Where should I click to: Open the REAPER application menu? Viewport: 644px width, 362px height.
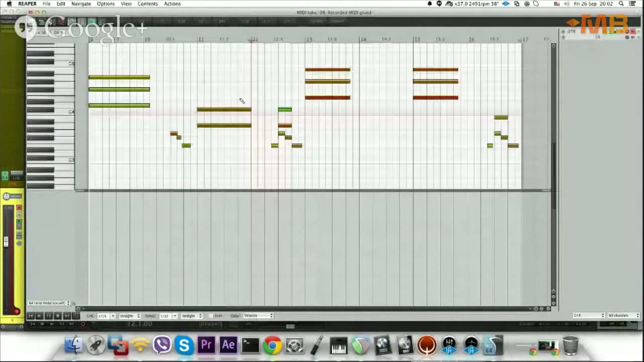pyautogui.click(x=27, y=4)
